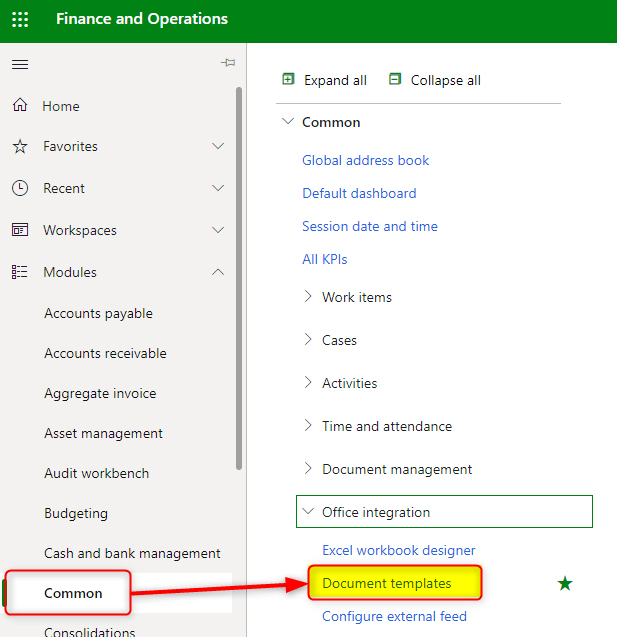Collapse the Office integration group
Image resolution: width=617 pixels, height=637 pixels.
(x=308, y=512)
